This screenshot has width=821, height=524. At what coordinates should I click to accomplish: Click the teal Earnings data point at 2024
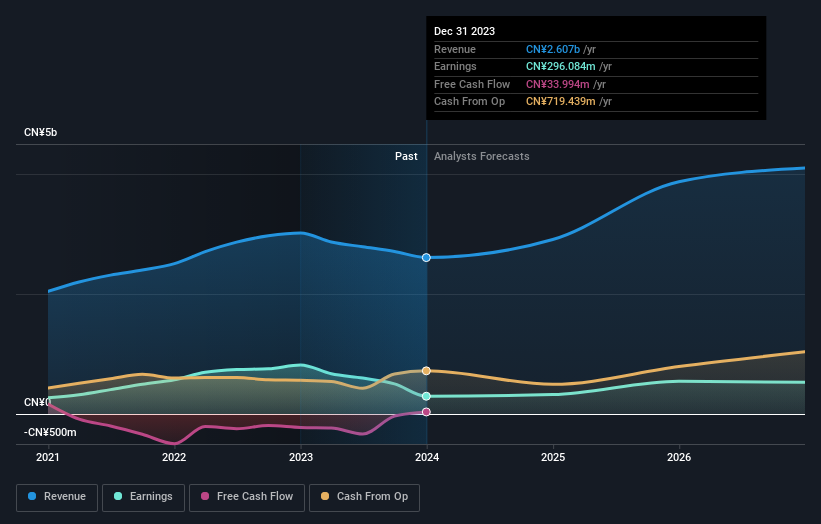click(426, 396)
